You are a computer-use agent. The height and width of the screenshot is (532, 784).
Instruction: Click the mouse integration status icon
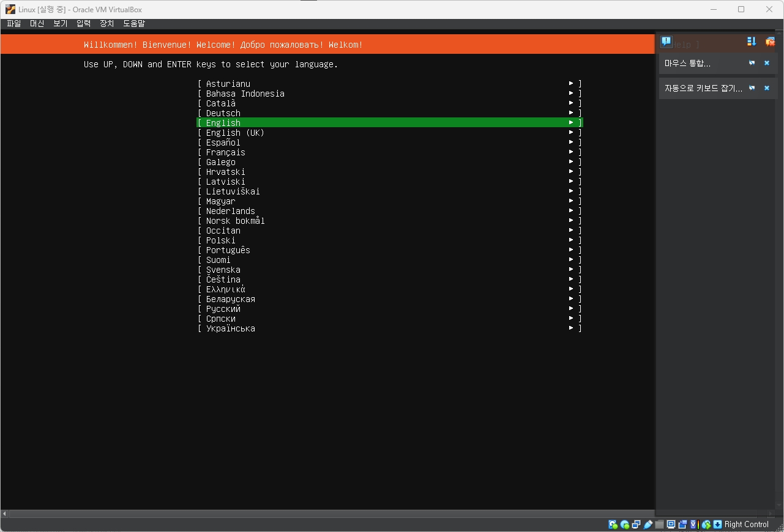pyautogui.click(x=706, y=525)
